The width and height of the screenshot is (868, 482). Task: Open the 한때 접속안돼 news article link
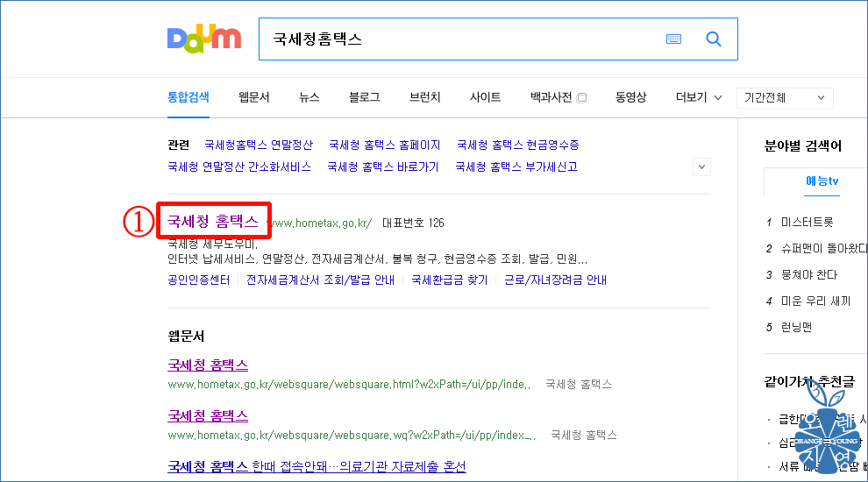pyautogui.click(x=317, y=466)
